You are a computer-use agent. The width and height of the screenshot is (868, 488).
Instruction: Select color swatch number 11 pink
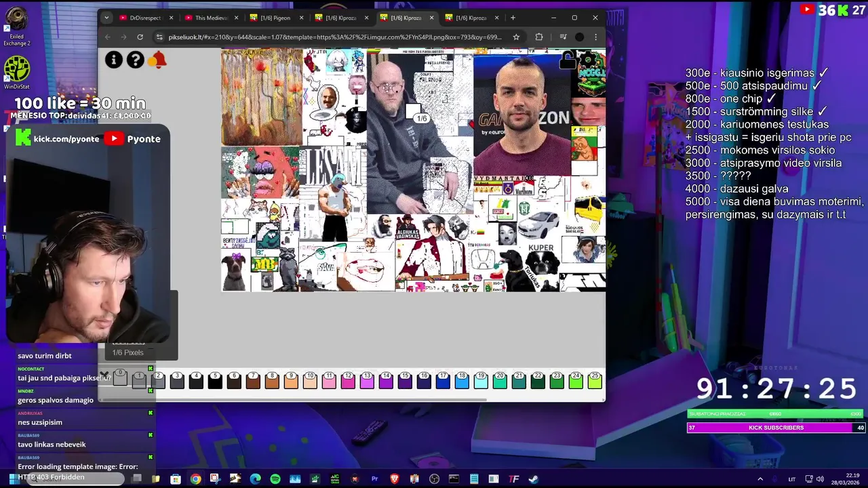[329, 382]
